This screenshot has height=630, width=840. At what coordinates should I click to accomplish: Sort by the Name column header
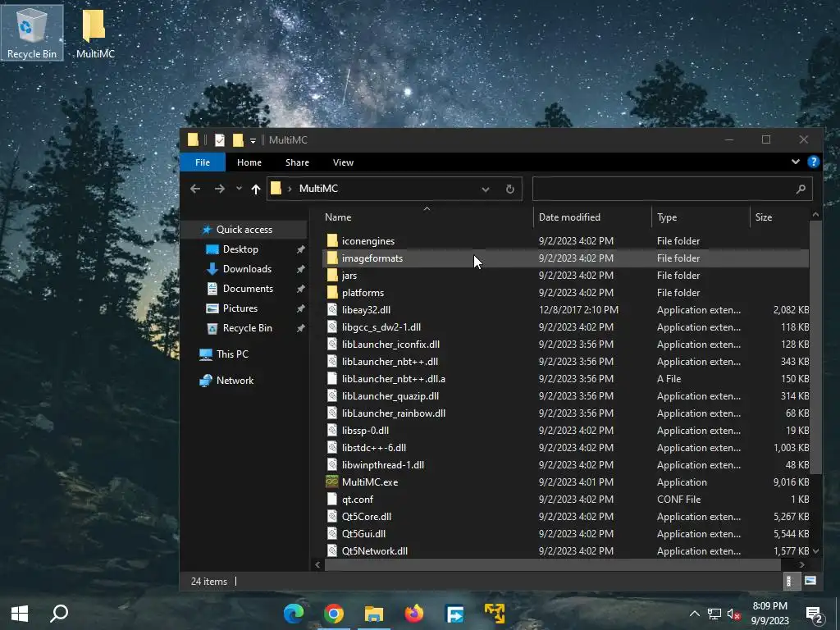coord(427,217)
